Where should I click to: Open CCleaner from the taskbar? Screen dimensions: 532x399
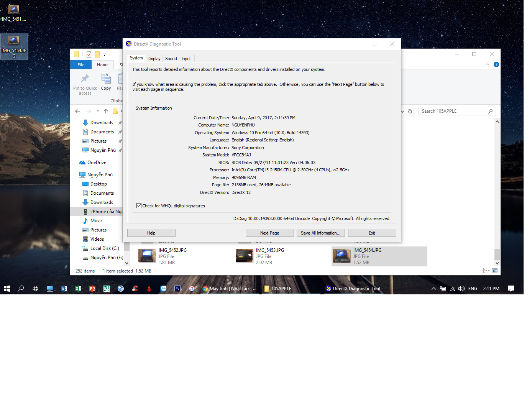pos(135,289)
